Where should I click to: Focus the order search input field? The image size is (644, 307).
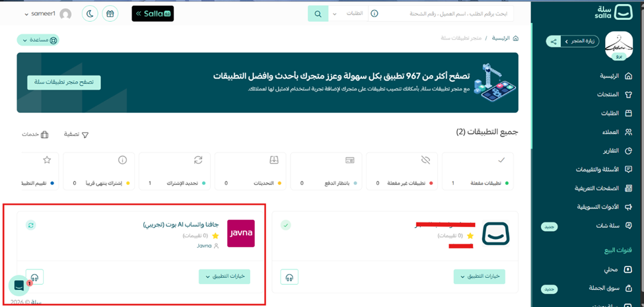tap(446, 14)
